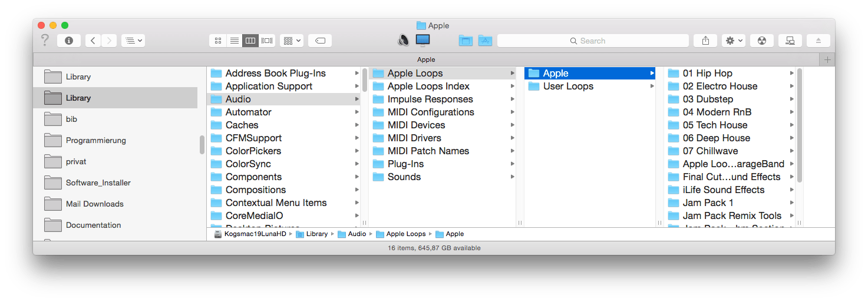Go forward with the forward arrow
The image size is (868, 302).
click(x=109, y=41)
